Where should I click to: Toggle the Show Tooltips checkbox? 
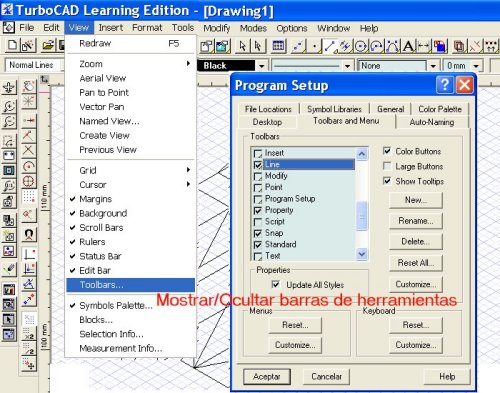tap(387, 181)
